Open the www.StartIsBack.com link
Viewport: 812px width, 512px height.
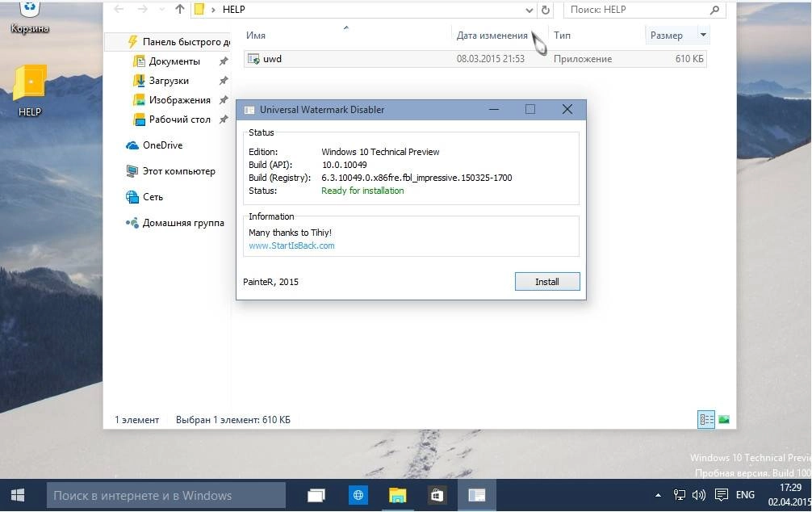[291, 246]
